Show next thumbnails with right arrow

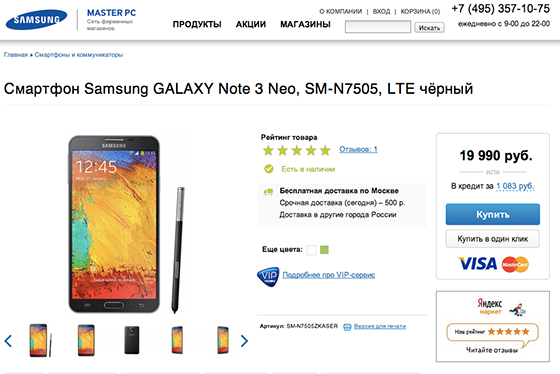pyautogui.click(x=244, y=341)
